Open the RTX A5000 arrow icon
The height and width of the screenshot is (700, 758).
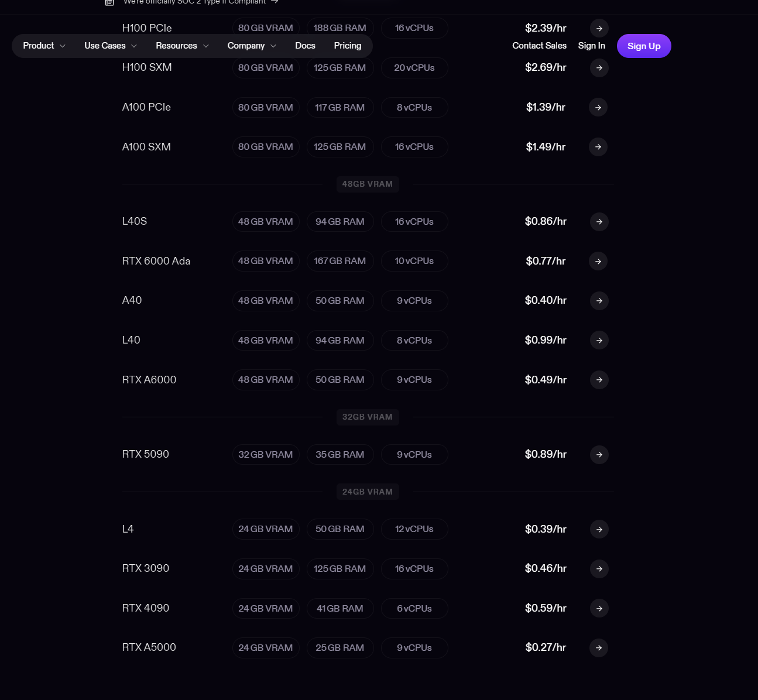coord(598,647)
